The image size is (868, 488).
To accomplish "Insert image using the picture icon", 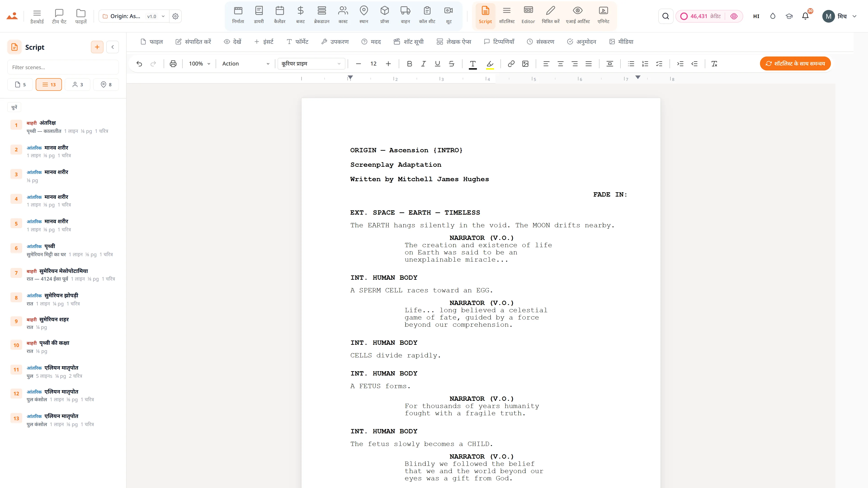I will pos(525,64).
